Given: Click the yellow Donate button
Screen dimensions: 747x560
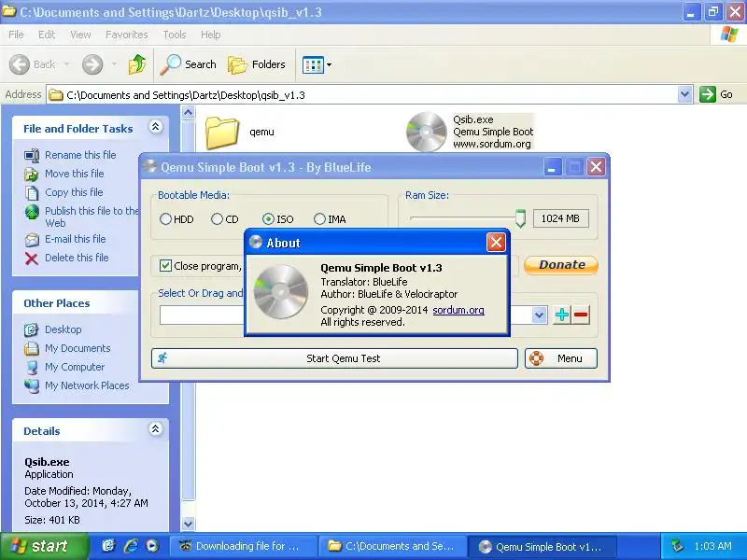Looking at the screenshot, I should (x=561, y=265).
